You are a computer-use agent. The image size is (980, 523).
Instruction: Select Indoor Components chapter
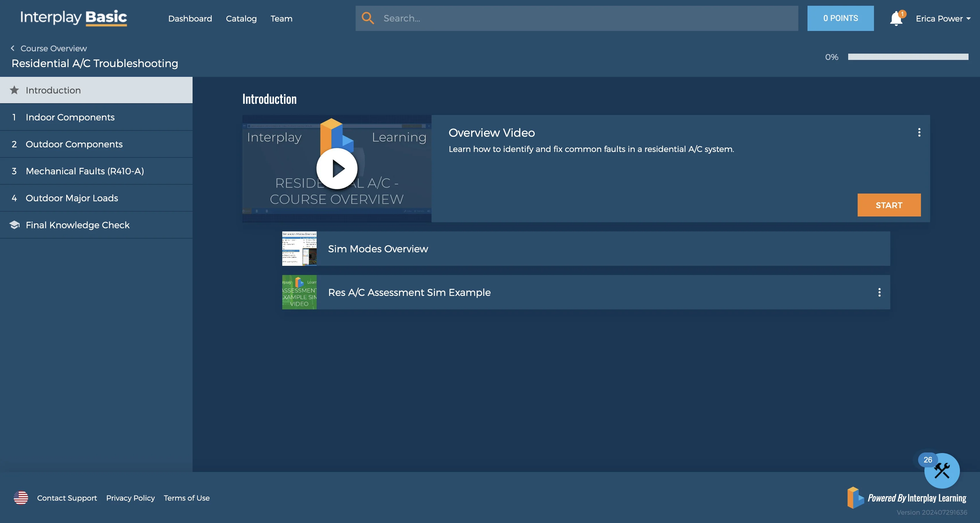(96, 117)
